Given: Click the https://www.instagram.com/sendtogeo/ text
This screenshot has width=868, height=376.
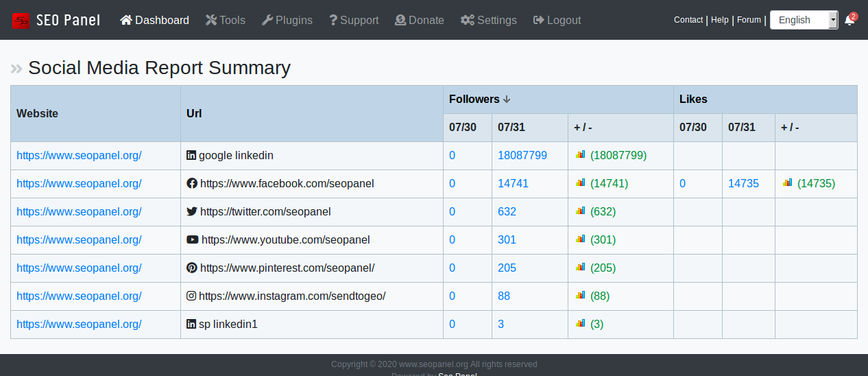Looking at the screenshot, I should 292,296.
